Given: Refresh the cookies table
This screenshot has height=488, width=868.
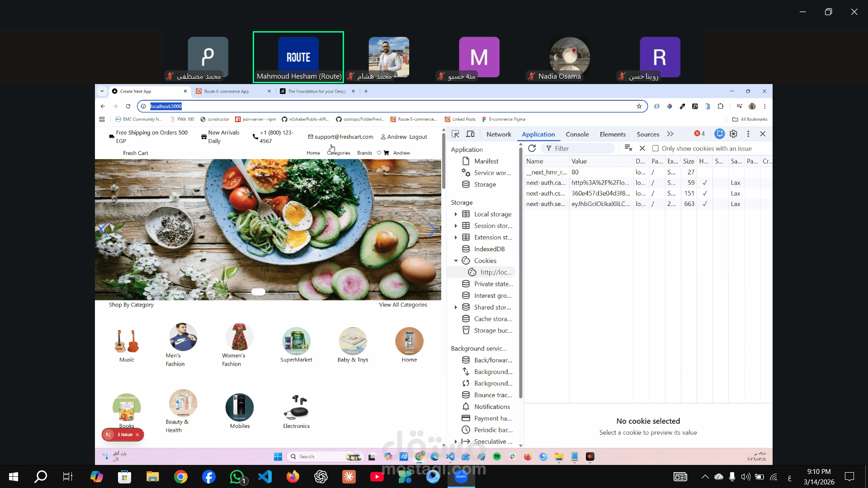Looking at the screenshot, I should point(532,148).
